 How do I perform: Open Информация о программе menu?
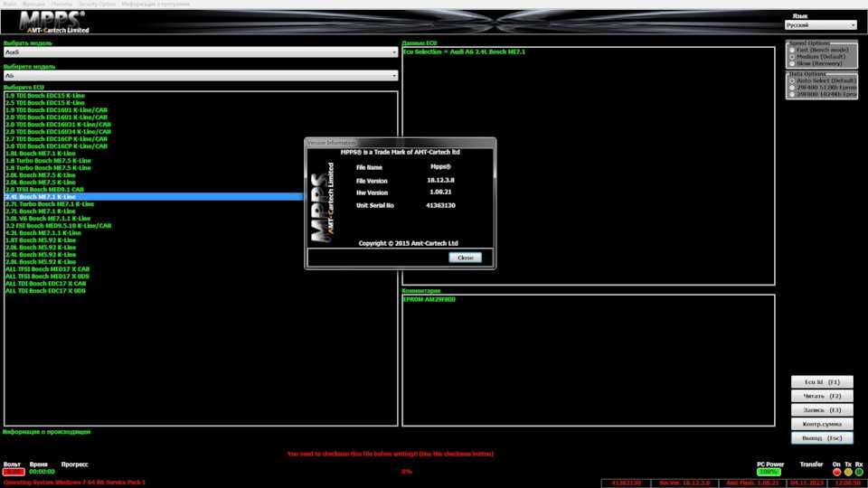click(x=156, y=4)
